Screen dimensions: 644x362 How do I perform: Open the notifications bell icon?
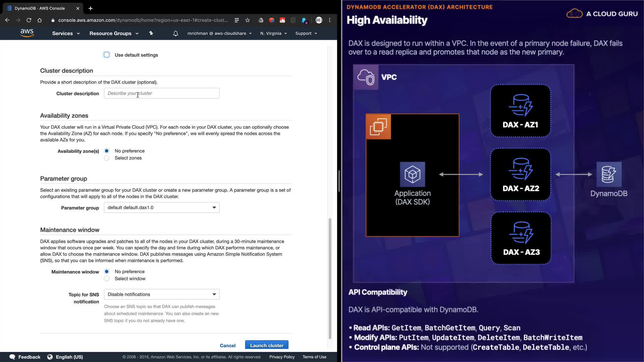(175, 33)
